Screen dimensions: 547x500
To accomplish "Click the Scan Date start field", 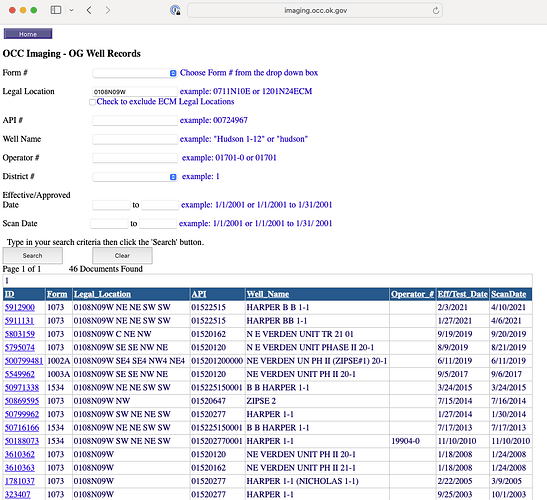I will point(109,224).
